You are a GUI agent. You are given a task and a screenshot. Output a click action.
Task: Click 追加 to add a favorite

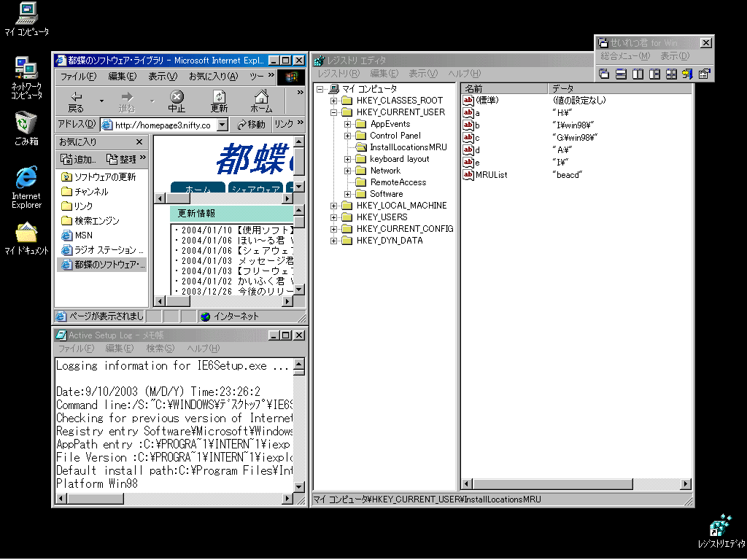pyautogui.click(x=79, y=159)
